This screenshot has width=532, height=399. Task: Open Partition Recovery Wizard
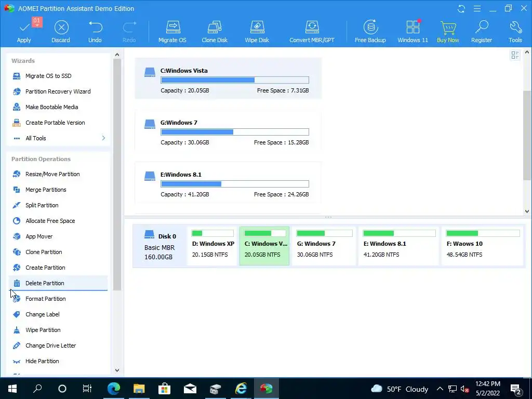(x=58, y=91)
